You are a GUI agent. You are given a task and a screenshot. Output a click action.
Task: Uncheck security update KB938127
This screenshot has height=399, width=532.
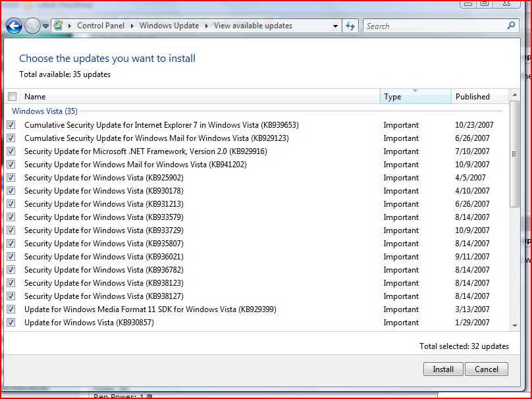click(x=11, y=296)
